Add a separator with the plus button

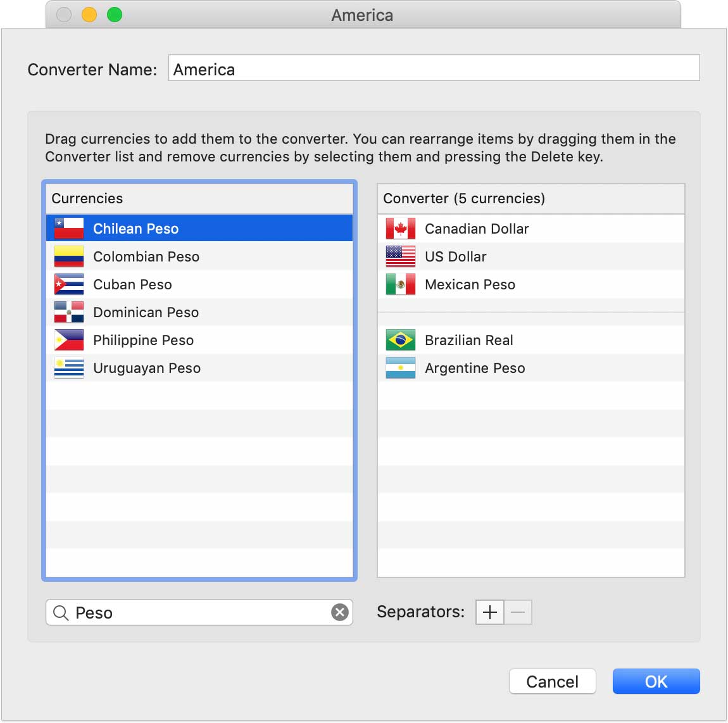[x=489, y=612]
